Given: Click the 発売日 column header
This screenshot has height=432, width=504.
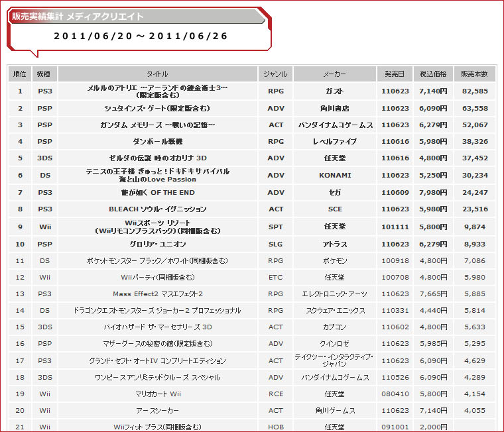Looking at the screenshot, I should coord(395,74).
